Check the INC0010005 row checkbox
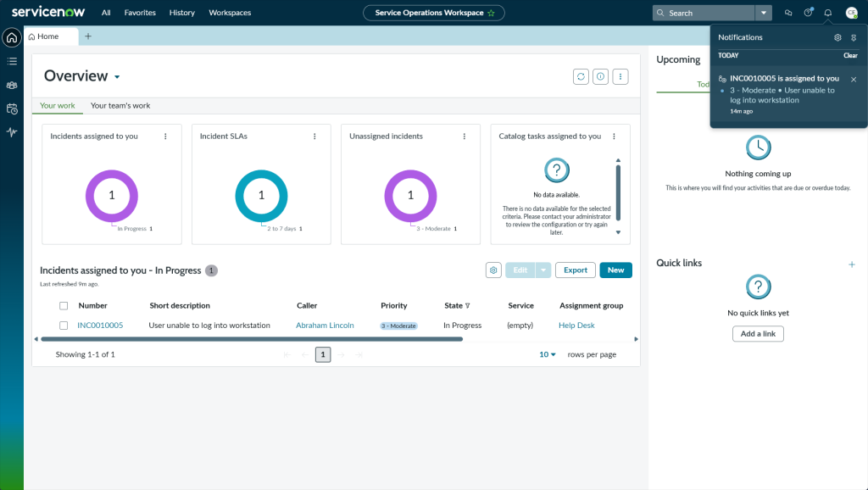The height and width of the screenshot is (490, 868). 64,326
